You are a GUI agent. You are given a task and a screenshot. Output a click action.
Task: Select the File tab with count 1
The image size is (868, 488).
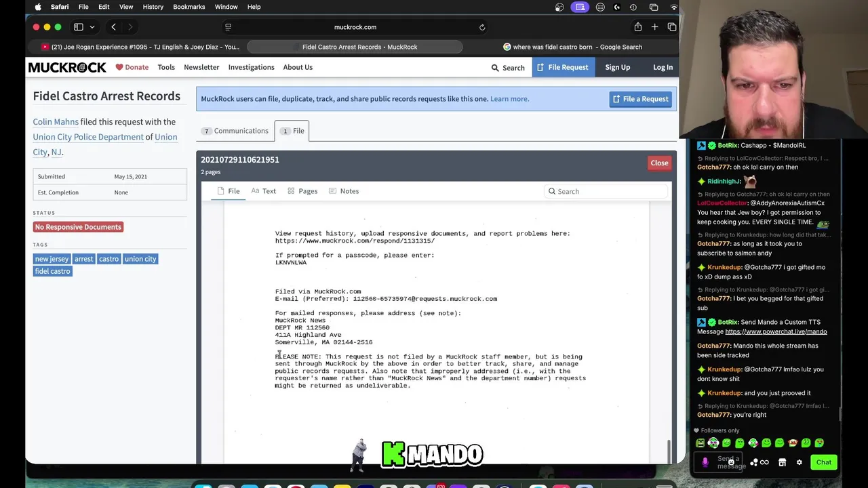[x=292, y=131]
